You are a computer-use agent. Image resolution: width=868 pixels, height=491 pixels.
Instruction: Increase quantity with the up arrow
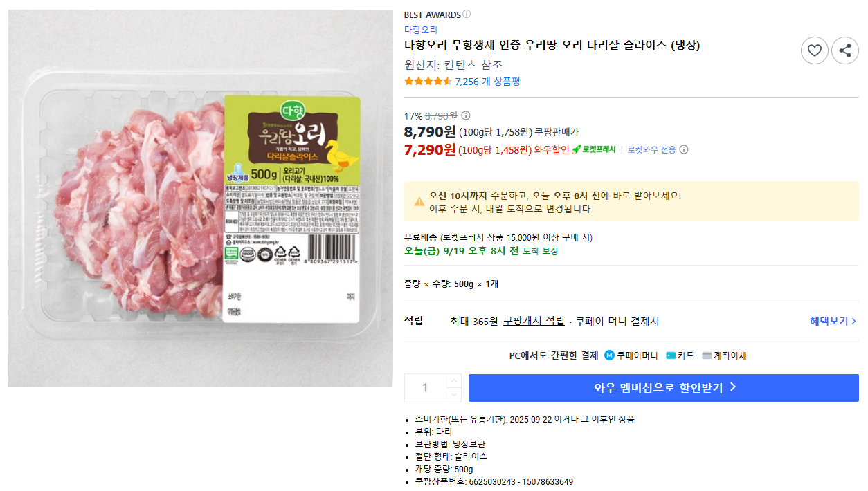click(453, 381)
